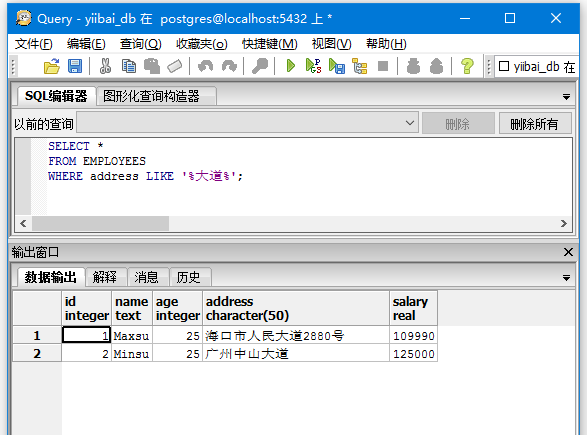
Task: Toggle the yiibai_db connection checkbox
Action: point(504,66)
